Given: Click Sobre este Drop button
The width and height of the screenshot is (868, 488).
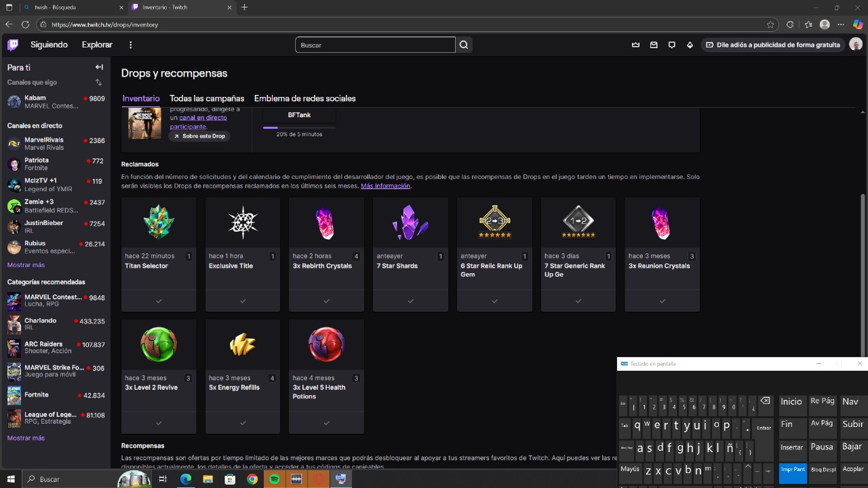Looking at the screenshot, I should pyautogui.click(x=199, y=136).
